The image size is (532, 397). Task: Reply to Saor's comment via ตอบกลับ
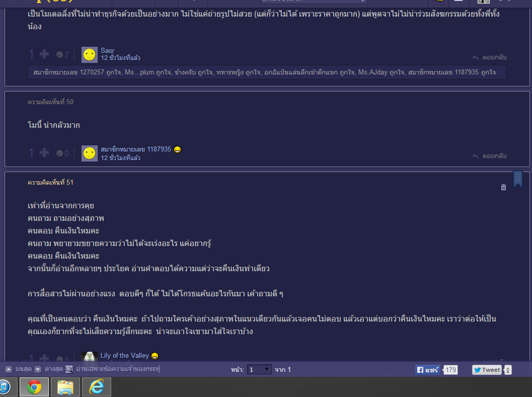pyautogui.click(x=495, y=57)
